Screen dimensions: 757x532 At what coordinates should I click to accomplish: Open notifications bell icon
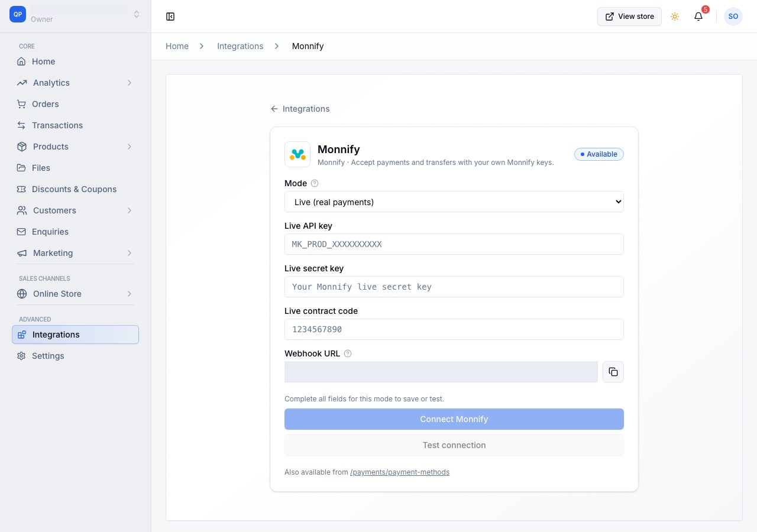(698, 17)
